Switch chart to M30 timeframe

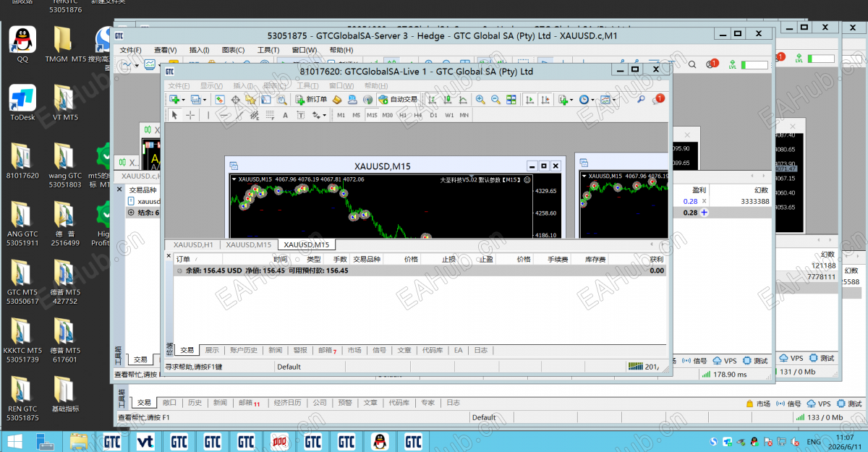coord(388,115)
